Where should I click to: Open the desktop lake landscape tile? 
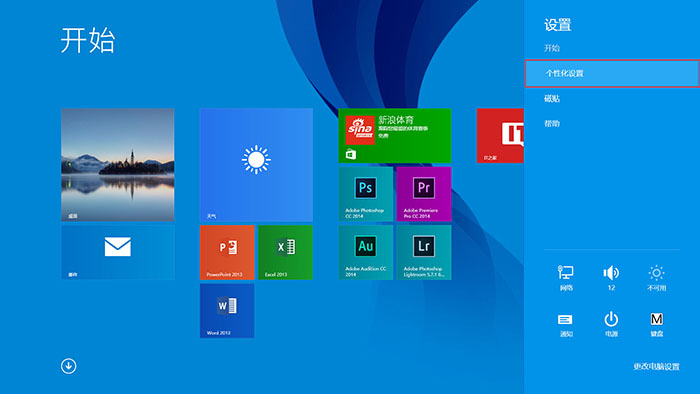[x=118, y=165]
